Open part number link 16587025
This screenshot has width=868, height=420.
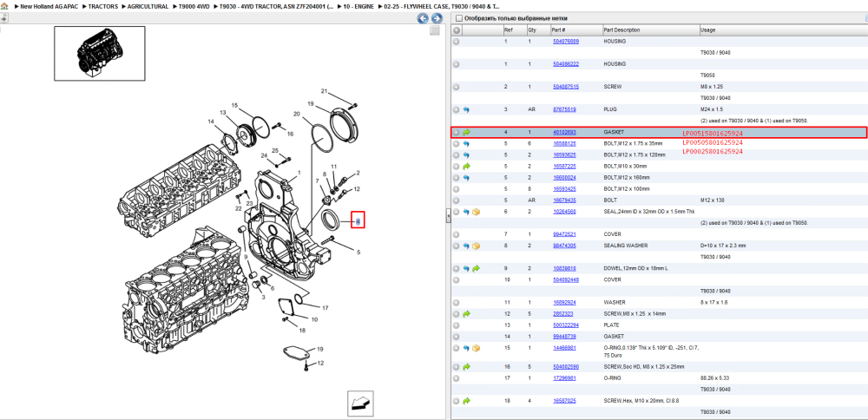(x=564, y=401)
